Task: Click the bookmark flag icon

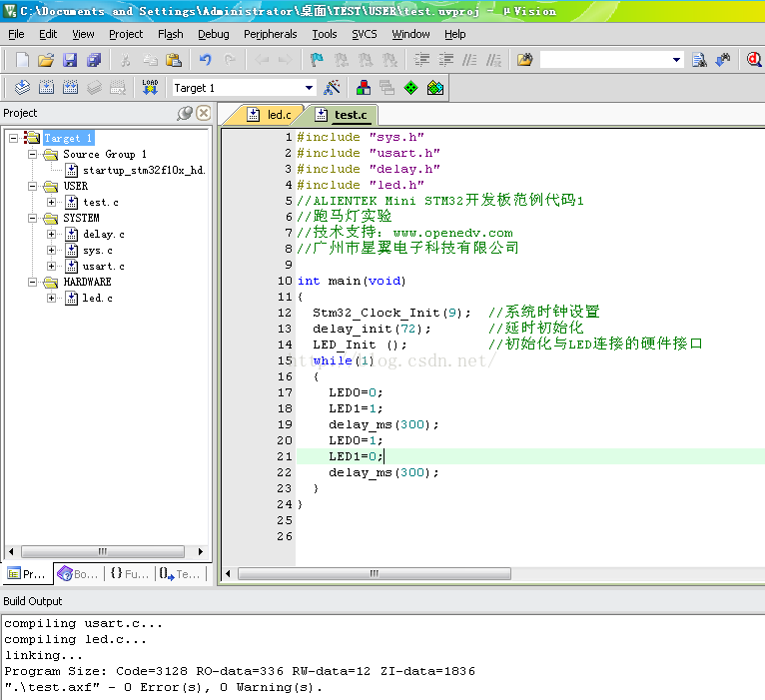Action: click(x=317, y=60)
